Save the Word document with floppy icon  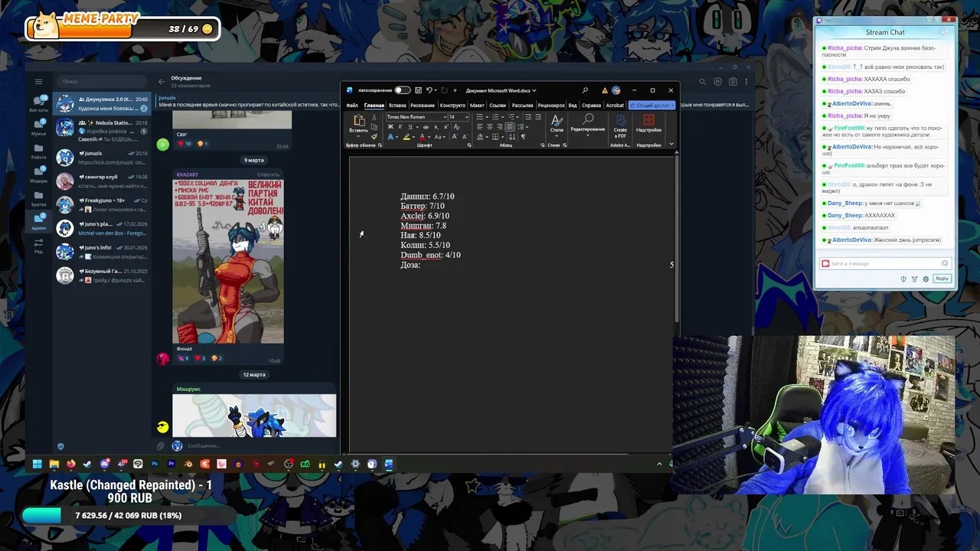tap(419, 90)
